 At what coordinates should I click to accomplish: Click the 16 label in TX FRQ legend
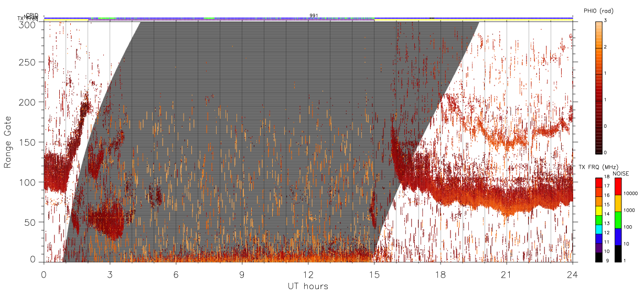pos(607,195)
